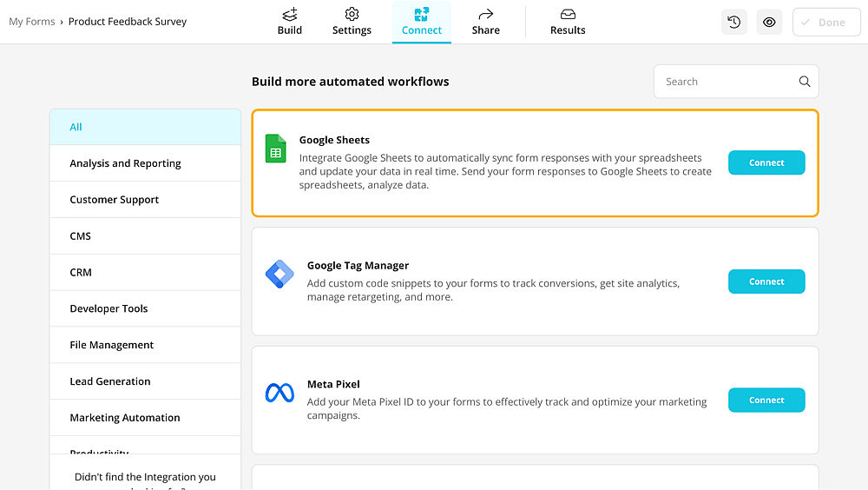Select the CMS category
Screen dimensions: 868x490
[145, 236]
